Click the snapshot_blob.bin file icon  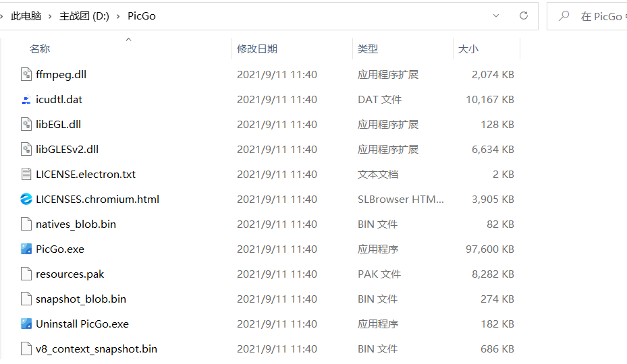[26, 299]
